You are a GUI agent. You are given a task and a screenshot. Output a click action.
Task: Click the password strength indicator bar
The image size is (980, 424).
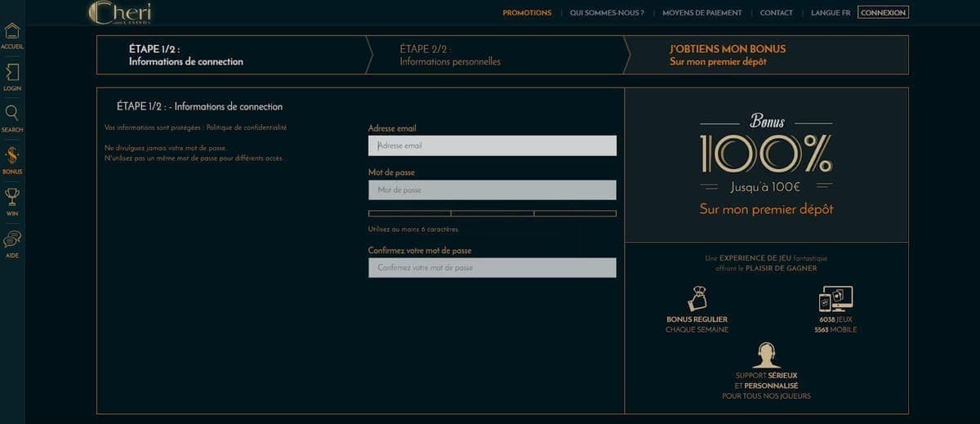point(492,213)
